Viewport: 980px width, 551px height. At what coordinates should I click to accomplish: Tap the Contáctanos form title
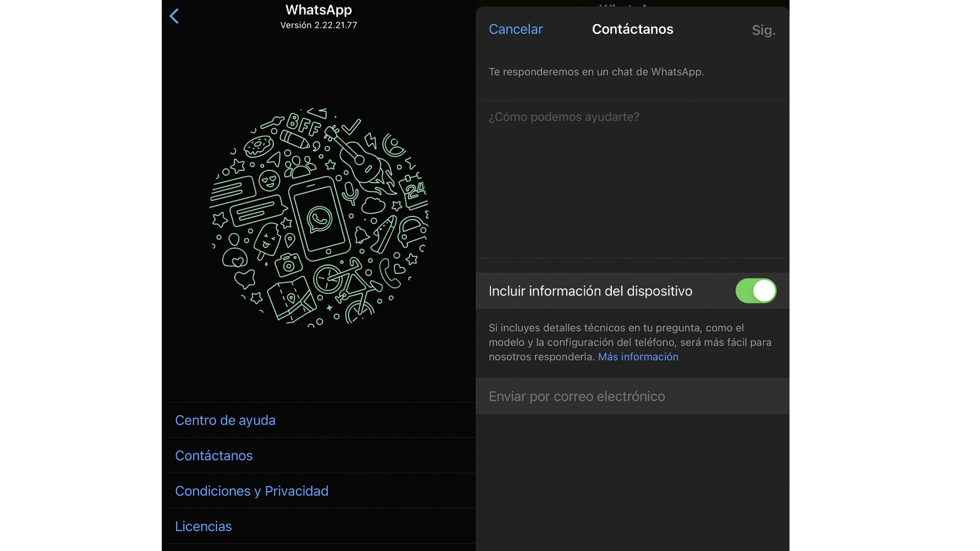click(632, 29)
